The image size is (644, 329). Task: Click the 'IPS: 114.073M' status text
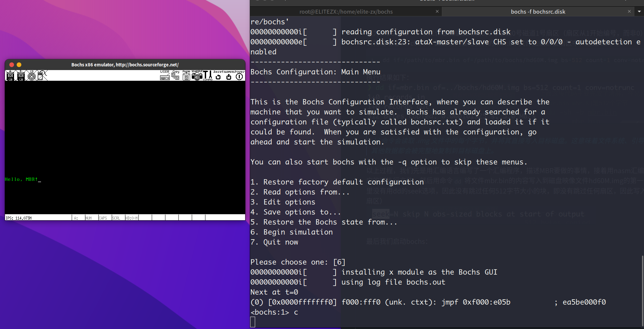[x=18, y=218]
